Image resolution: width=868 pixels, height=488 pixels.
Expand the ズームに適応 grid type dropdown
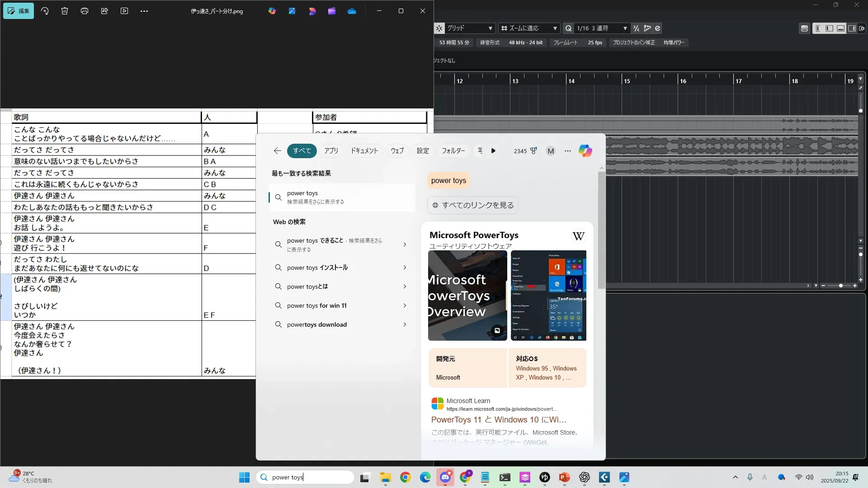(x=529, y=28)
